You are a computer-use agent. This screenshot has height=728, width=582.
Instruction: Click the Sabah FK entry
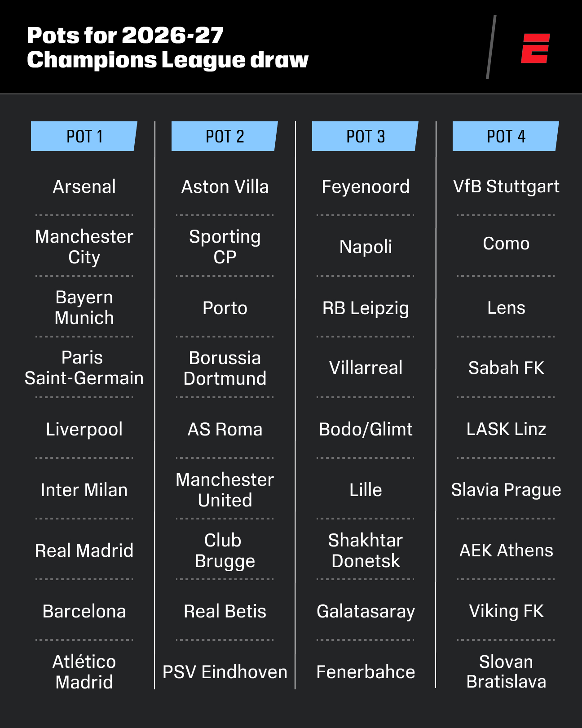(x=506, y=368)
